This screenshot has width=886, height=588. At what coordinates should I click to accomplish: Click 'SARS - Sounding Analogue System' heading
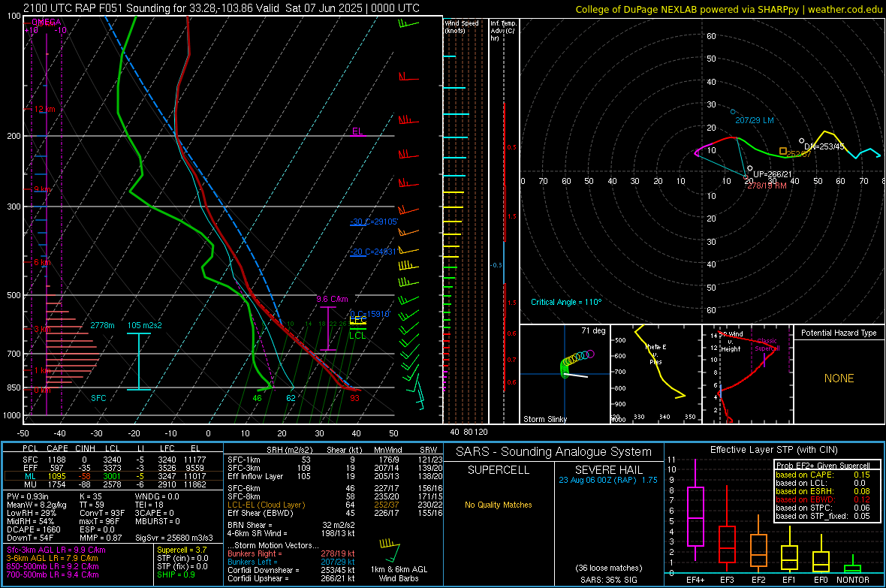(x=554, y=452)
